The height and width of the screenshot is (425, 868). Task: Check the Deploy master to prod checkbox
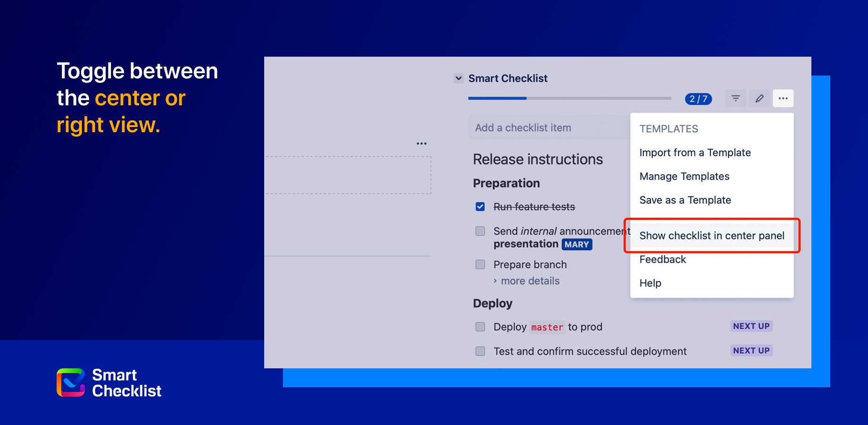point(480,327)
